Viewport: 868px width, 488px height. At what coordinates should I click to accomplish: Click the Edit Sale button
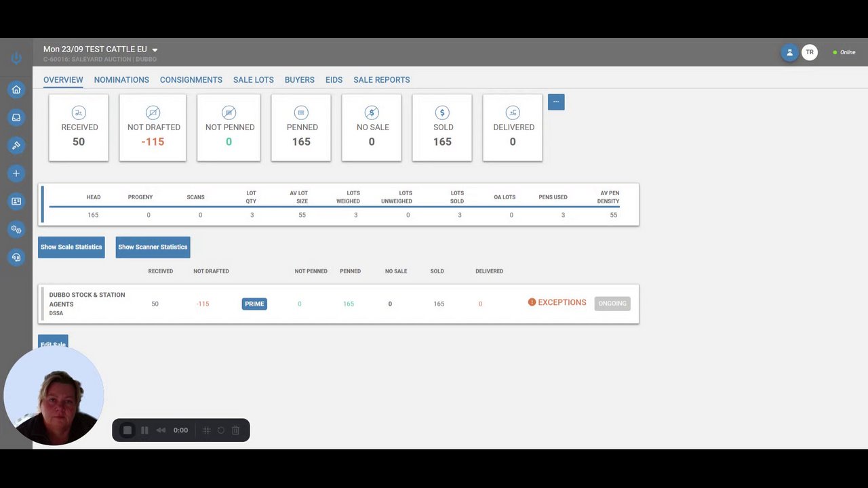(x=53, y=343)
